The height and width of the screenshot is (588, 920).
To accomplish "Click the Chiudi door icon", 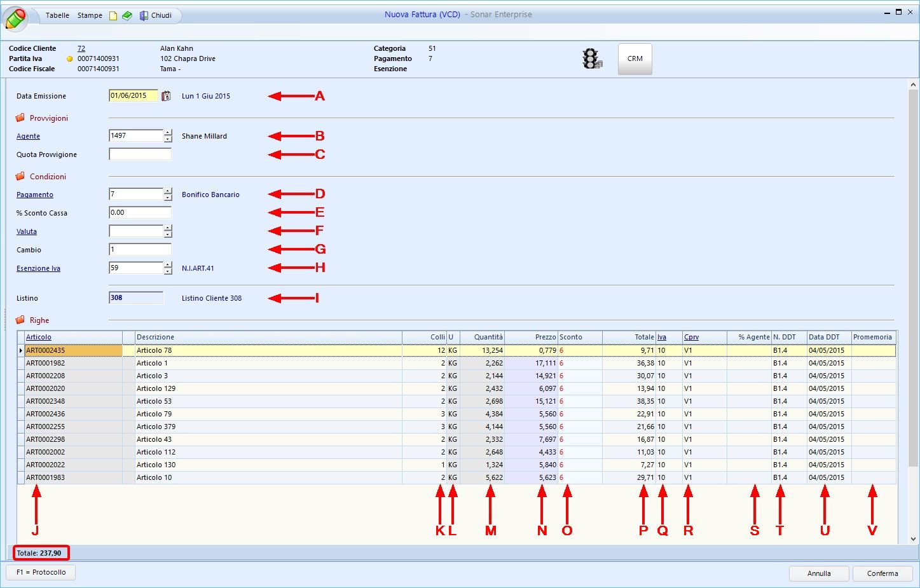I will (144, 16).
